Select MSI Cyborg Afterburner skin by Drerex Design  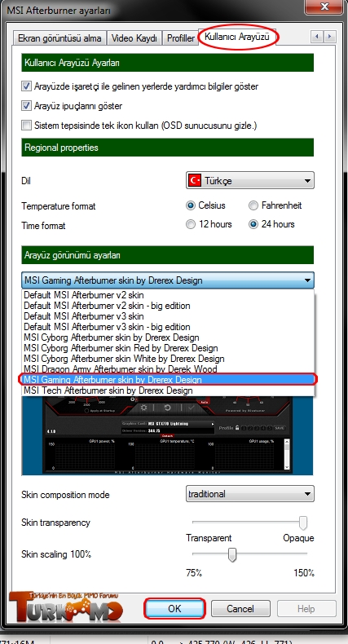click(x=168, y=337)
